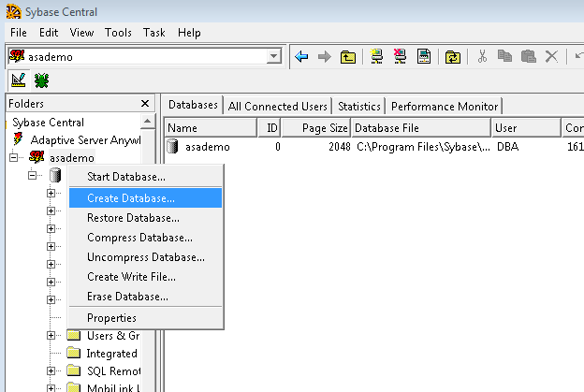Switch to the Performance Monitor tab
Viewport: 584px width, 392px height.
click(x=445, y=107)
